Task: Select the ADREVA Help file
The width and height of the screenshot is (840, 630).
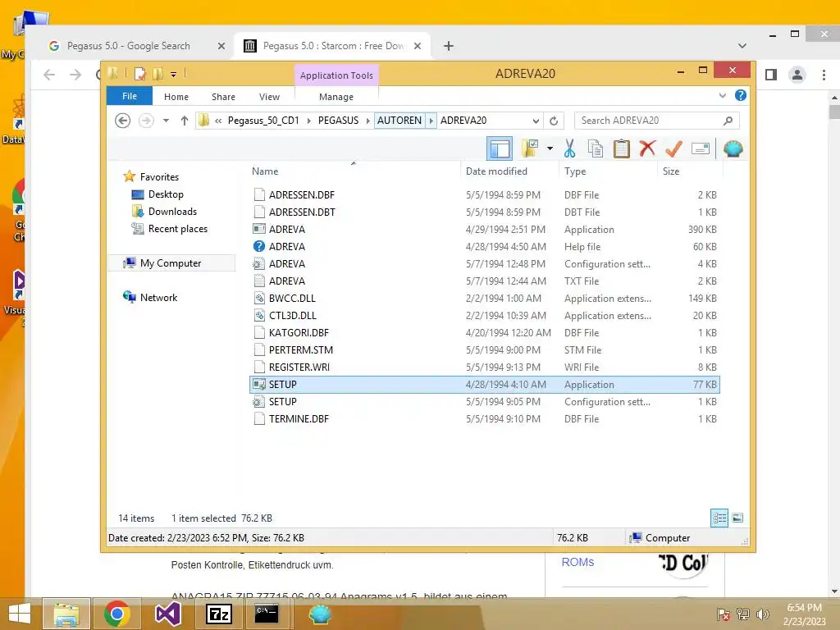Action: click(x=485, y=246)
